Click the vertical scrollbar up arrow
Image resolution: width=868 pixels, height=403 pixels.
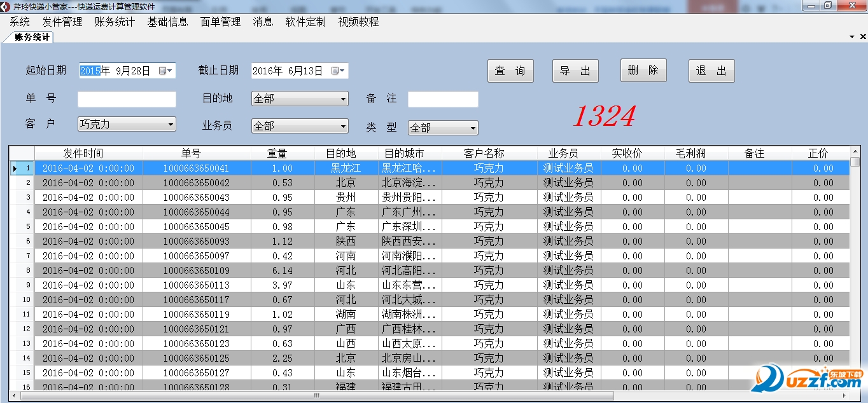tap(855, 151)
